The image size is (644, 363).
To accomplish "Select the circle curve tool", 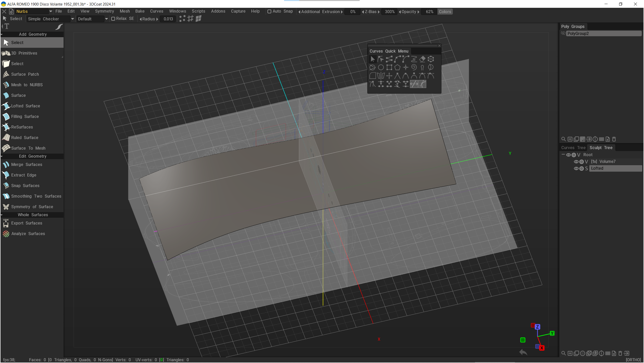I will [381, 67].
